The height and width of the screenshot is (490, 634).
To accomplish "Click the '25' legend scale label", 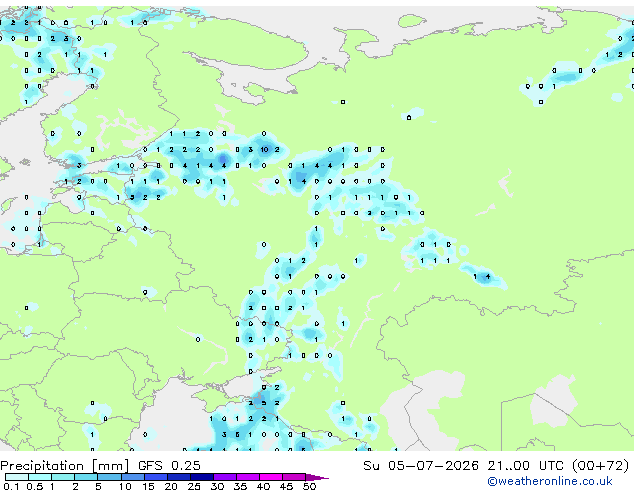I will click(194, 486).
